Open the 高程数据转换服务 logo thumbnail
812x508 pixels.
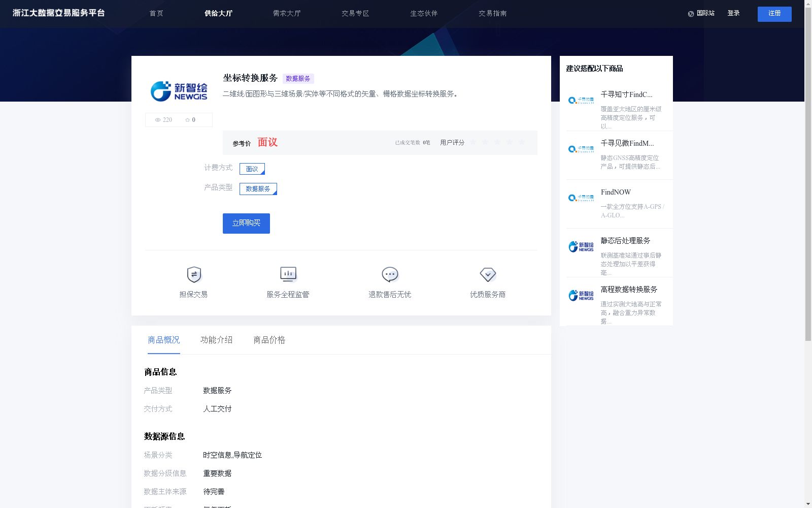[581, 295]
